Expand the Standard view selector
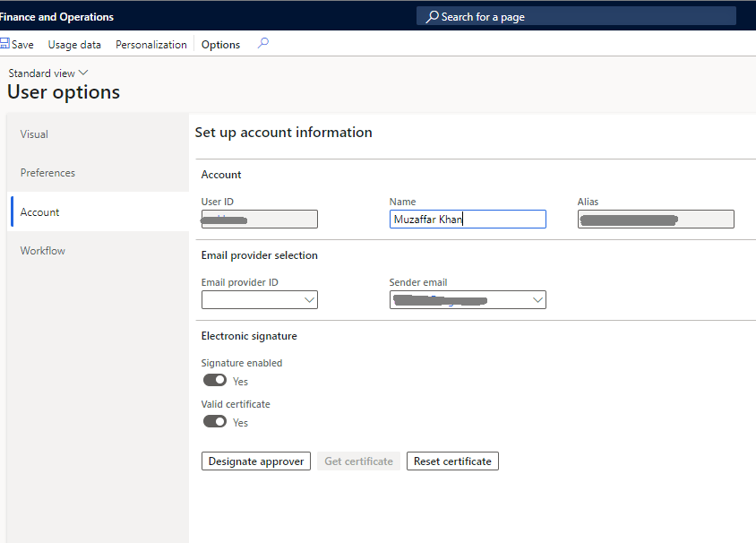756x543 pixels. coord(48,73)
